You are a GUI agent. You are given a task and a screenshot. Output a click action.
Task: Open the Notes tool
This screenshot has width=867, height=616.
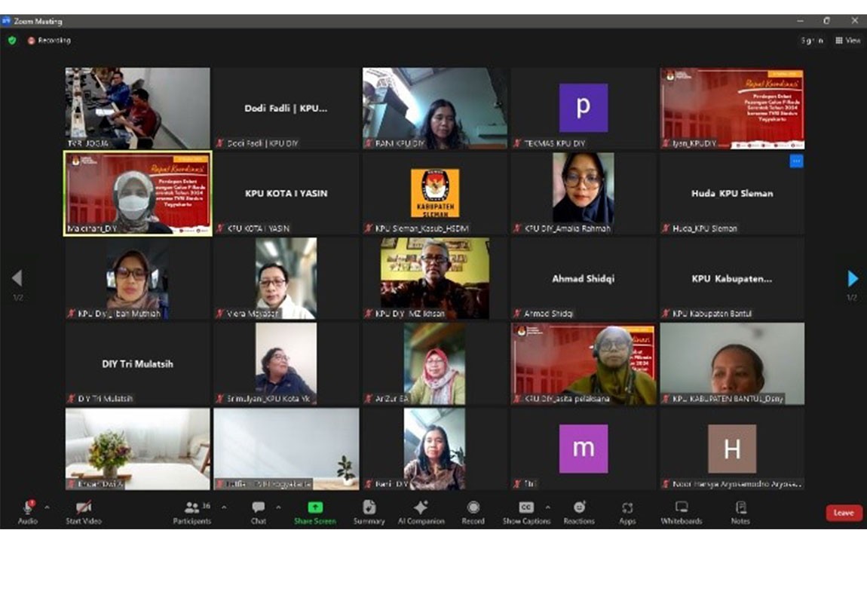tap(740, 512)
